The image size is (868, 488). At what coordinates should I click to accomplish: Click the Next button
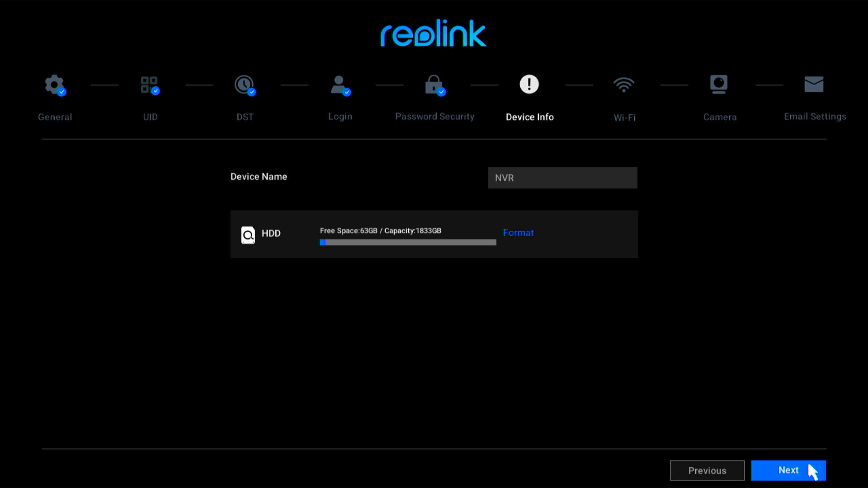click(788, 470)
